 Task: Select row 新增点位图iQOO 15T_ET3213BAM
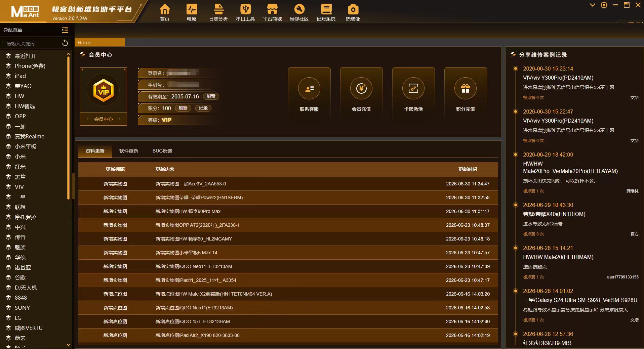point(288,321)
